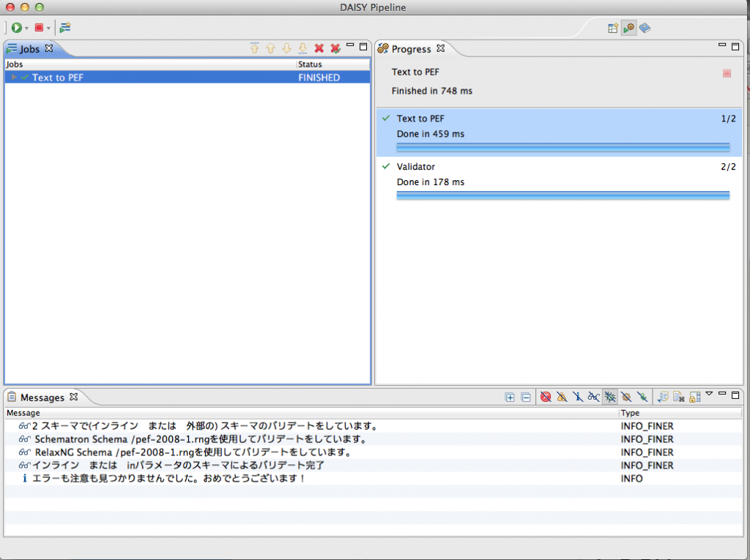Open the Stop button dropdown arrow

48,29
